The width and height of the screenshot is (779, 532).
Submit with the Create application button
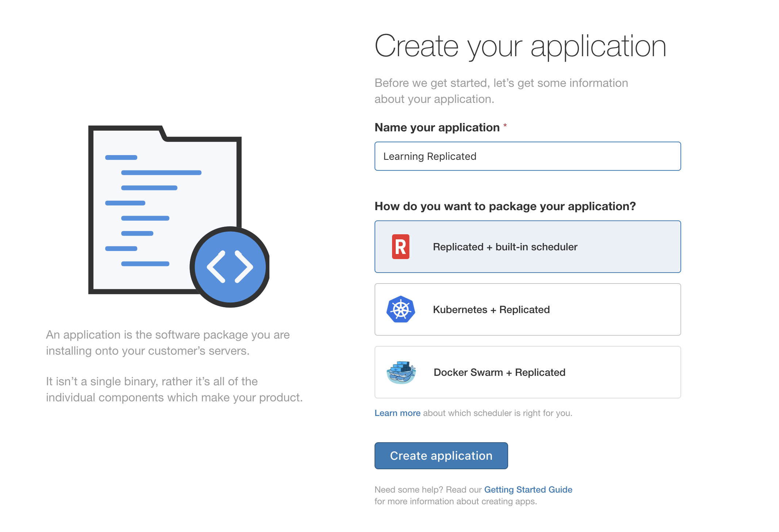pos(441,456)
